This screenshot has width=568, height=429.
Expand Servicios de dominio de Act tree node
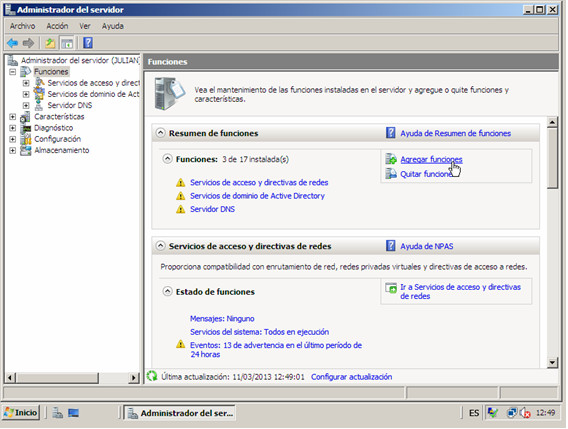click(26, 94)
